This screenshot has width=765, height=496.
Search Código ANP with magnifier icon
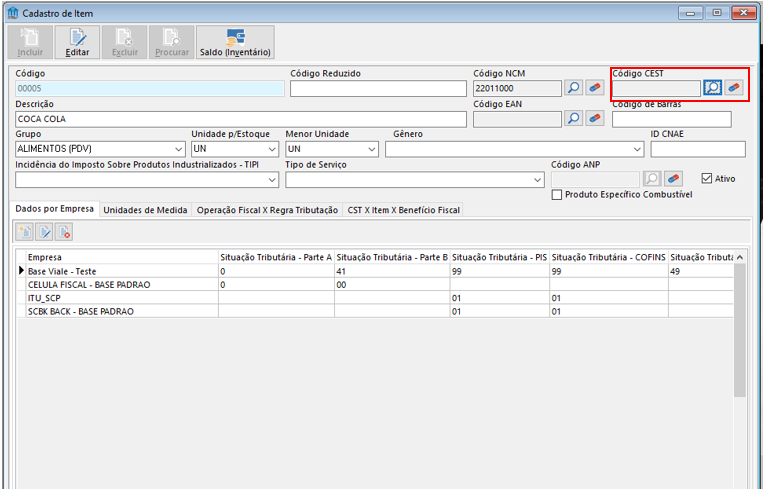652,179
